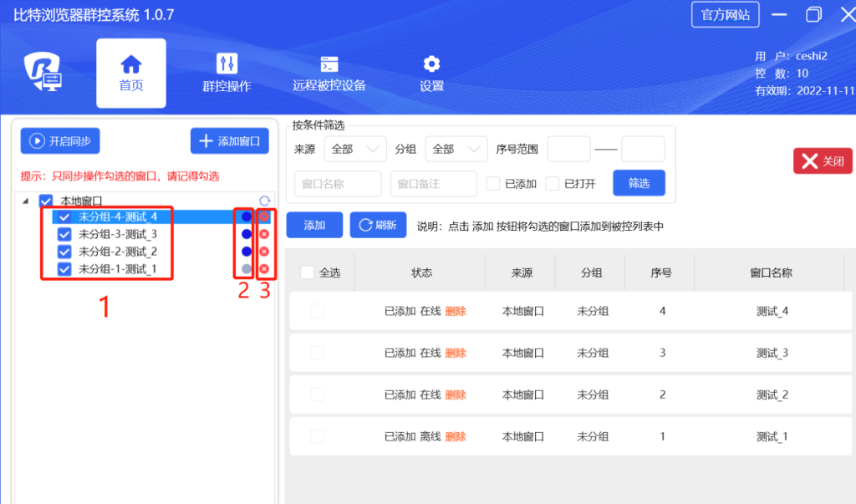The width and height of the screenshot is (856, 504).
Task: Click the 首页 home icon
Action: pyautogui.click(x=130, y=64)
